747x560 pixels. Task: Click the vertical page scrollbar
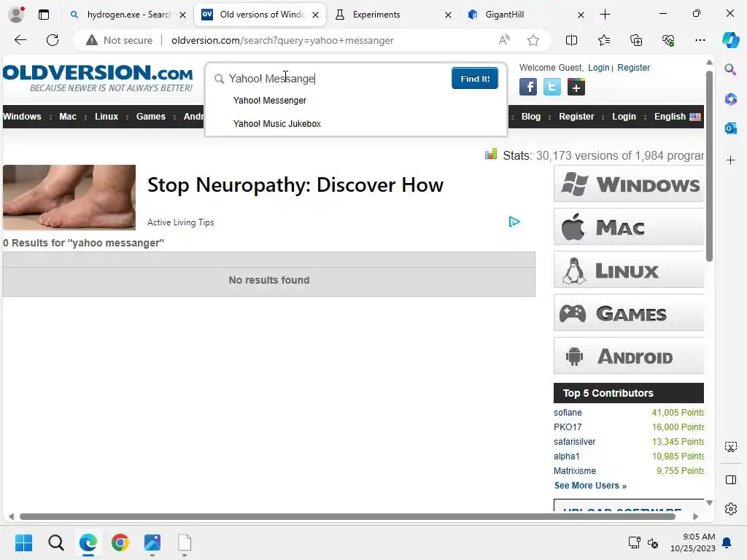point(709,166)
